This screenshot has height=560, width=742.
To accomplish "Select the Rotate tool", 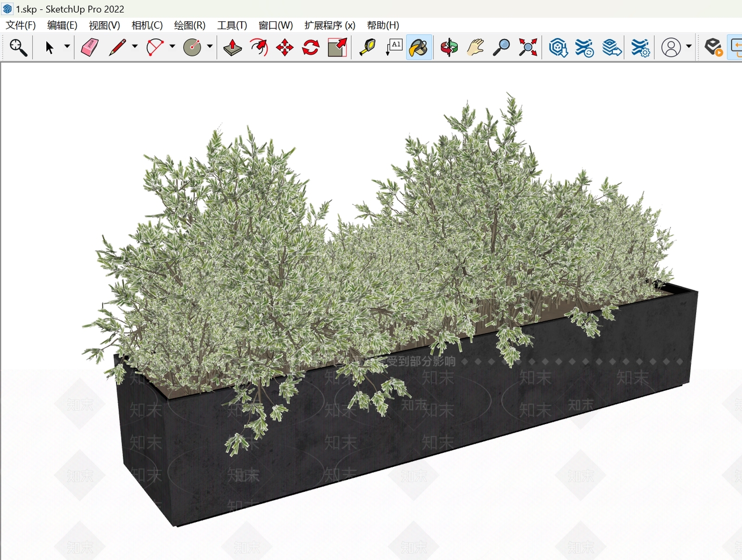I will click(x=311, y=47).
